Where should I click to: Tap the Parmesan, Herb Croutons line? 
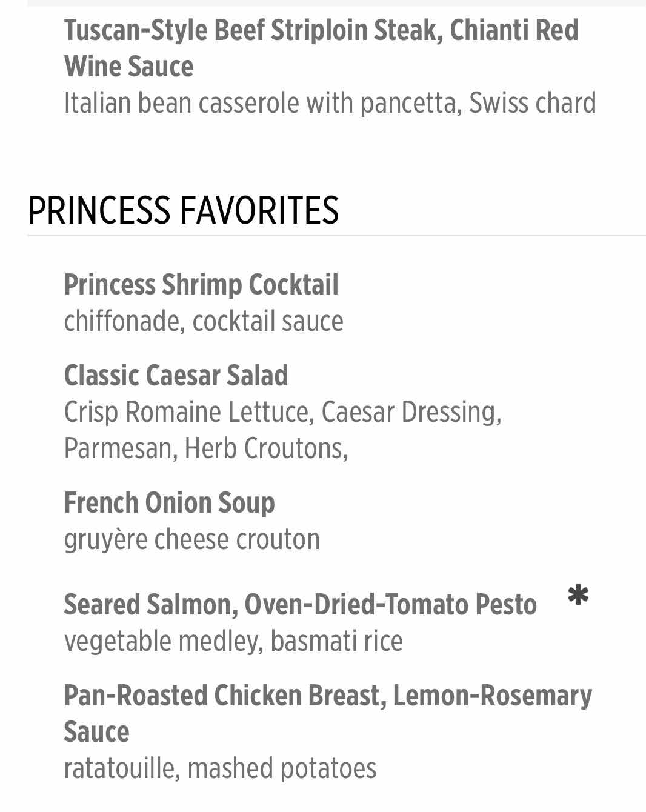click(x=206, y=448)
